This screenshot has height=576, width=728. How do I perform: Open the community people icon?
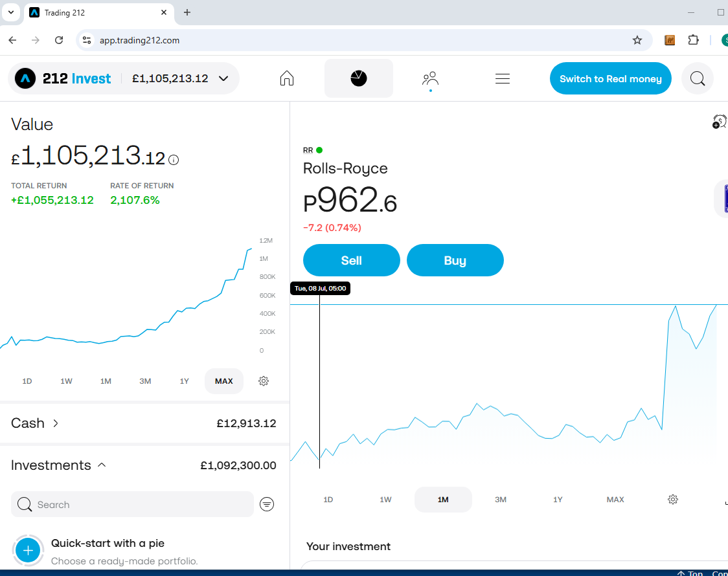(x=430, y=79)
